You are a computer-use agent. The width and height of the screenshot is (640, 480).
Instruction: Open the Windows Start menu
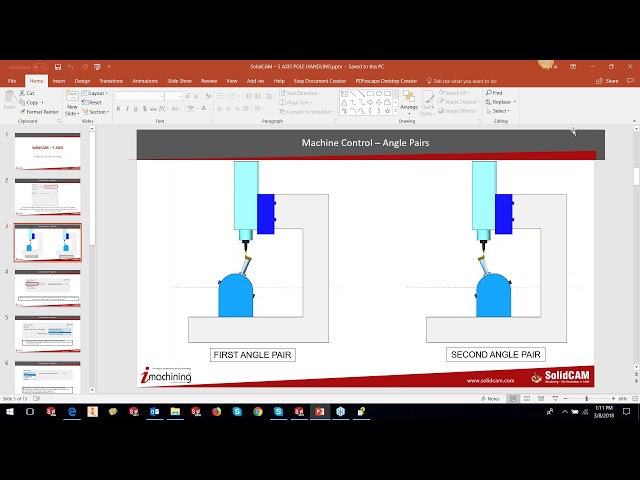point(9,412)
